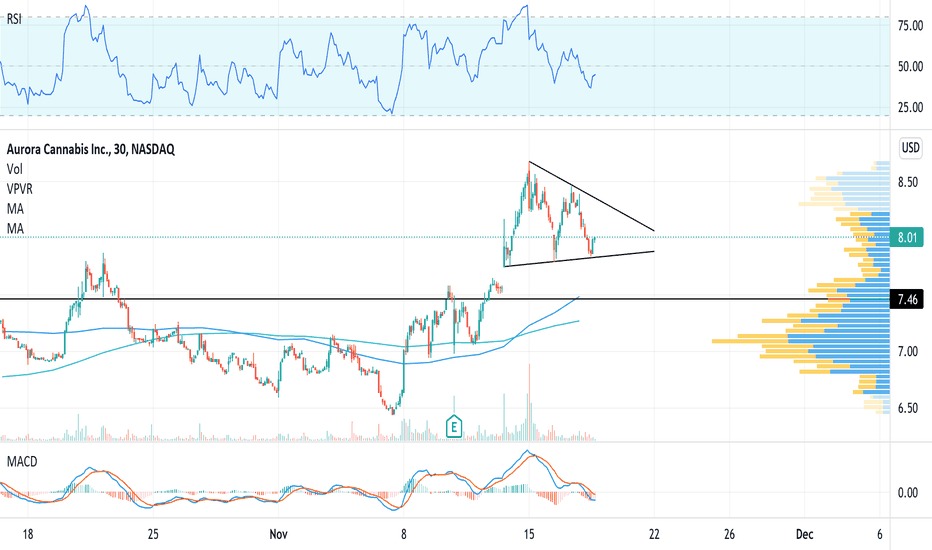Click the VPVR indicator label
The image size is (932, 550).
[20, 189]
